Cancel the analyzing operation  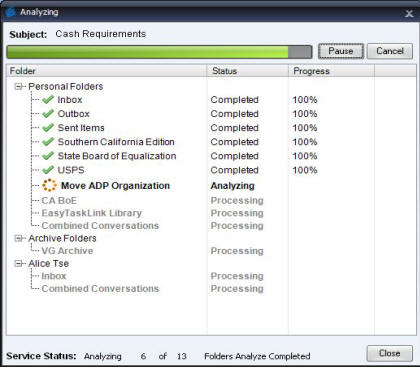coord(390,51)
